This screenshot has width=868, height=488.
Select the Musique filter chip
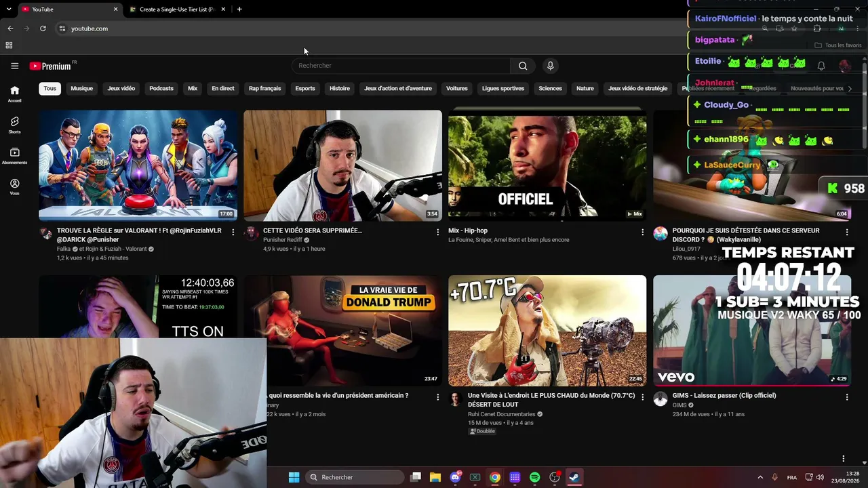pos(81,89)
